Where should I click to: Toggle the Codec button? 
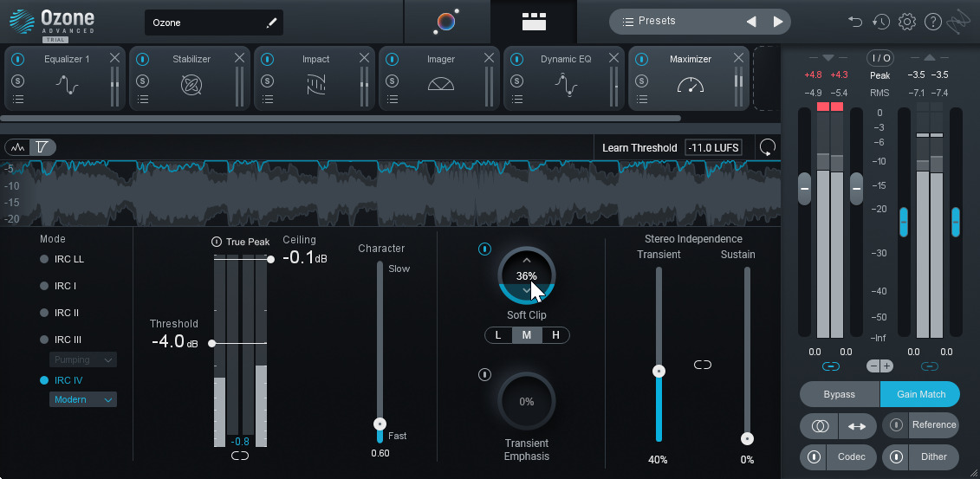pos(838,456)
